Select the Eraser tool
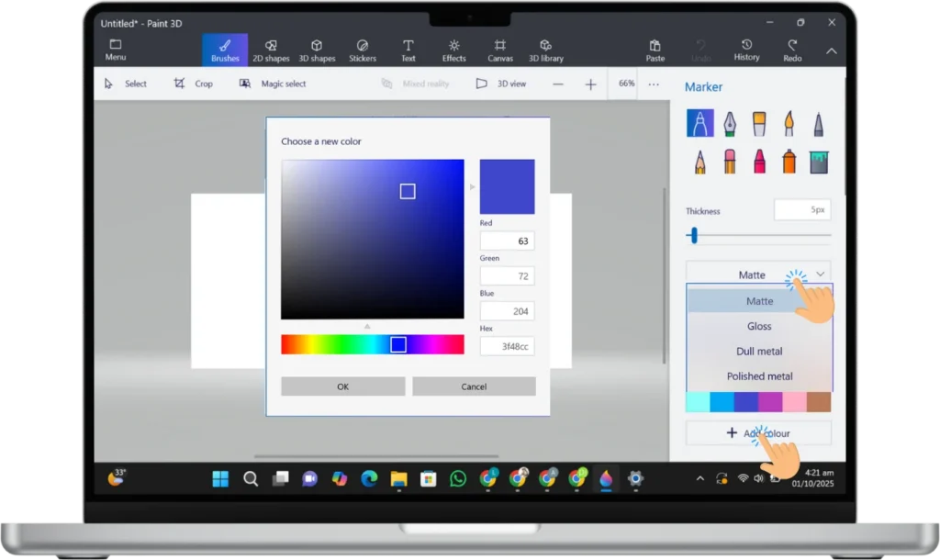940x560 pixels. click(x=731, y=160)
